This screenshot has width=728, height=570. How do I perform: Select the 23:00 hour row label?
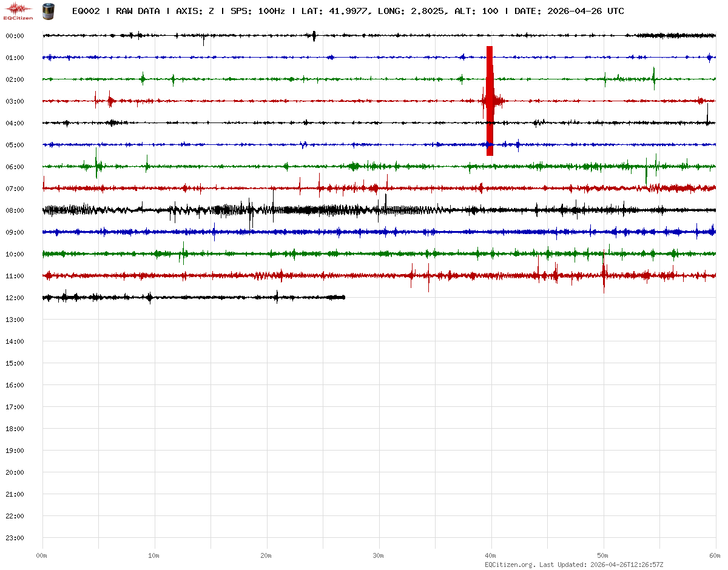coord(15,538)
